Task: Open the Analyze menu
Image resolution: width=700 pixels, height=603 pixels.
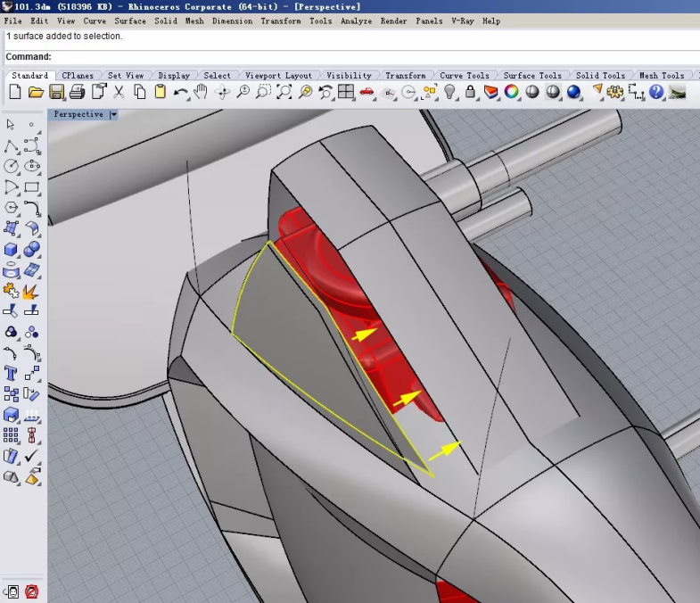Action: click(x=356, y=21)
